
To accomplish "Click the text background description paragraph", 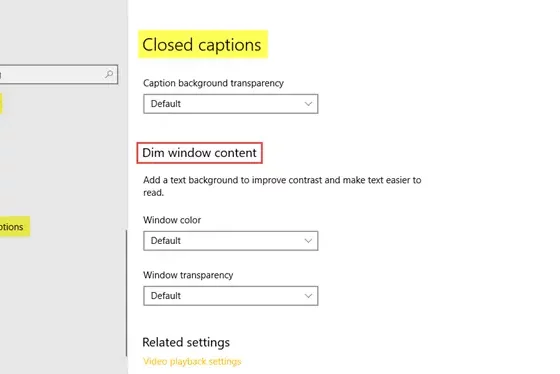I will coord(282,186).
